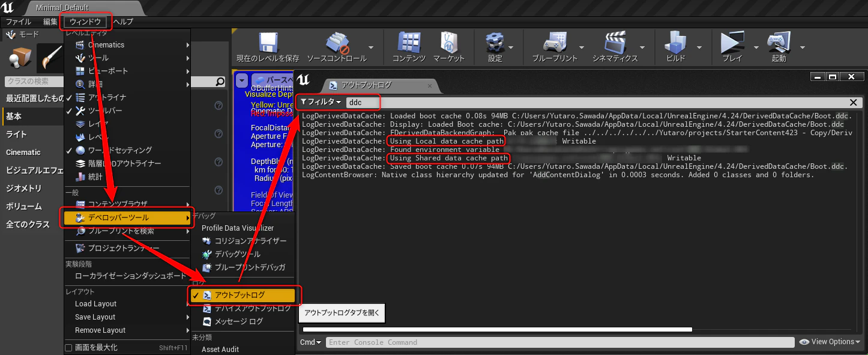Expand the View Options dropdown

click(x=829, y=342)
